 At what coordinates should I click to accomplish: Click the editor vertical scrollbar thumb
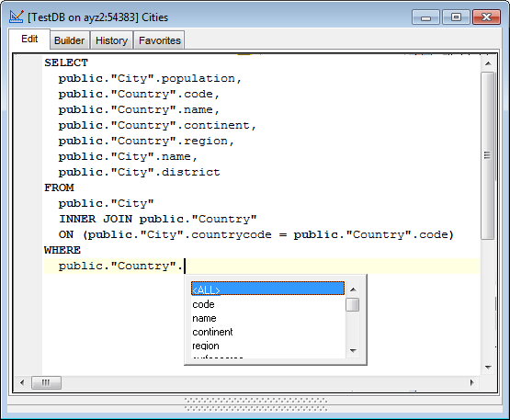click(x=488, y=155)
